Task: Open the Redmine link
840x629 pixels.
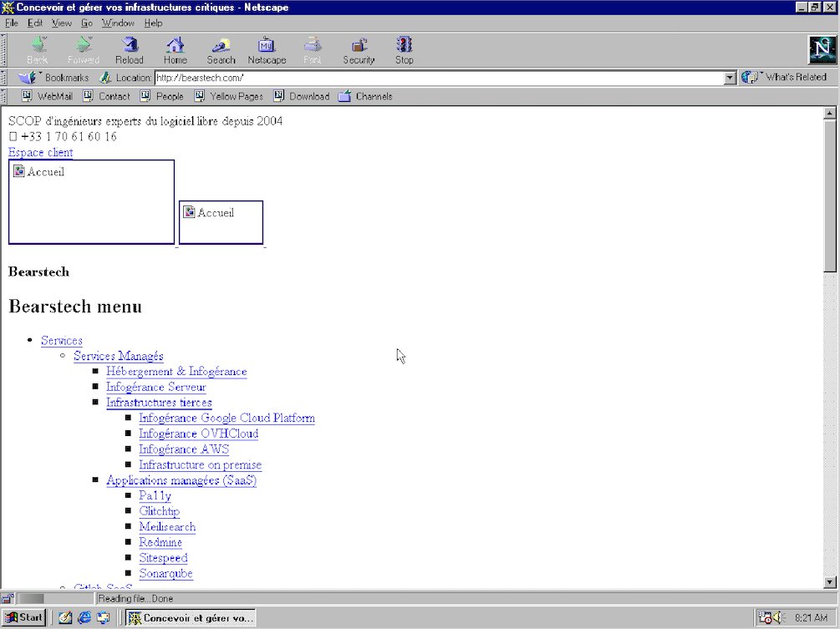Action: click(160, 542)
